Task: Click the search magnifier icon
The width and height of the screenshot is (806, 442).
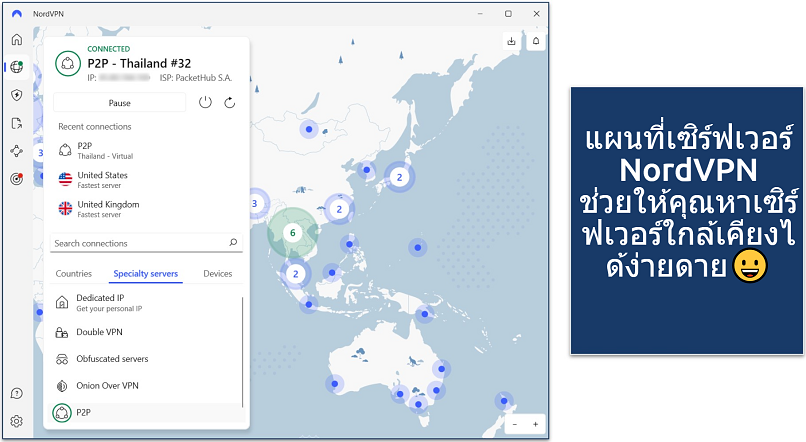Action: (233, 242)
